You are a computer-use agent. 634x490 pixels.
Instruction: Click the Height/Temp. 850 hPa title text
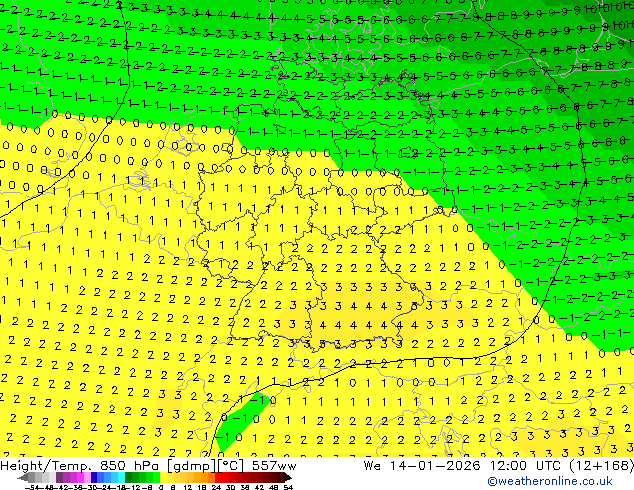82,466
